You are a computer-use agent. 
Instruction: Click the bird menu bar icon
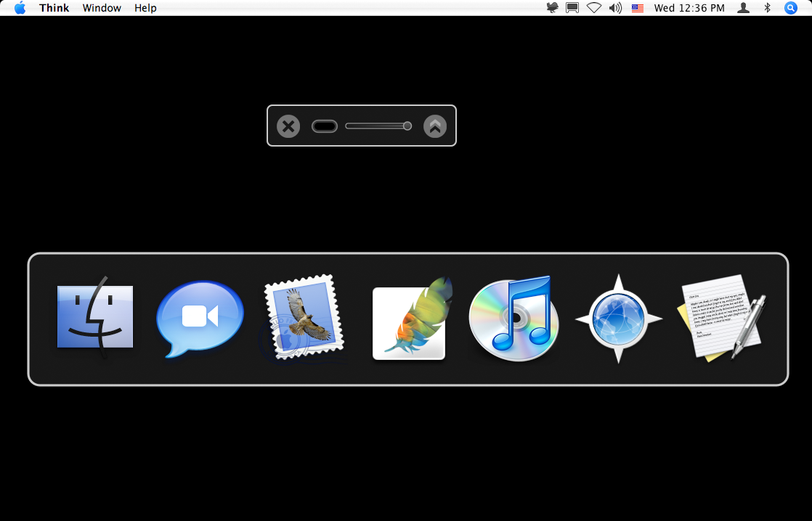pos(553,8)
